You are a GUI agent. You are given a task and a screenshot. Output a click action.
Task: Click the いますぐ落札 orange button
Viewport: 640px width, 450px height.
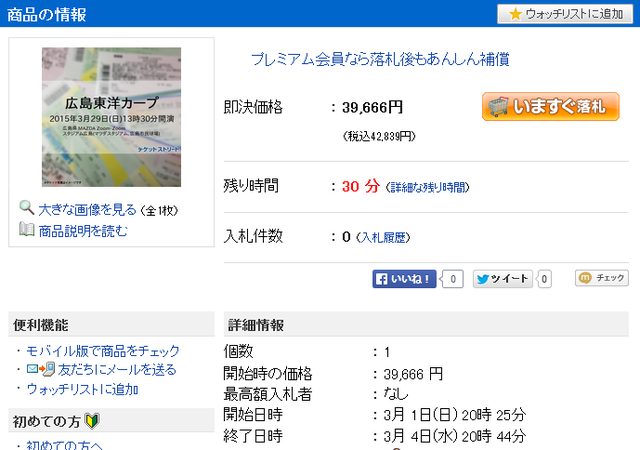click(x=551, y=107)
